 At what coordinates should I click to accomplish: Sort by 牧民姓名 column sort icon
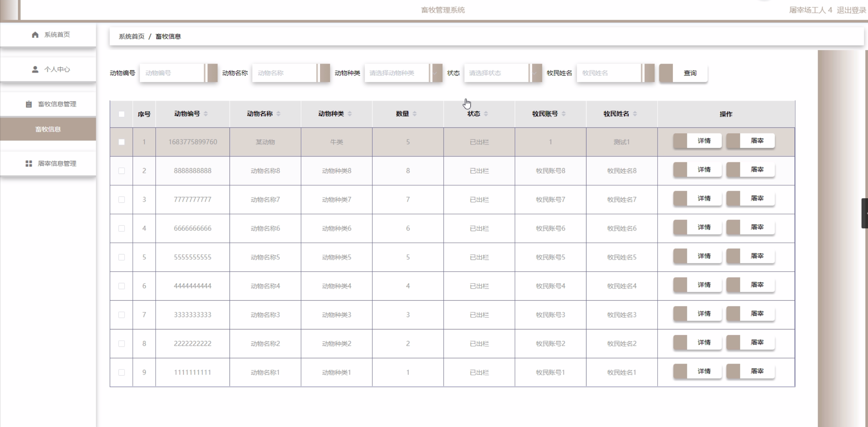pyautogui.click(x=635, y=114)
